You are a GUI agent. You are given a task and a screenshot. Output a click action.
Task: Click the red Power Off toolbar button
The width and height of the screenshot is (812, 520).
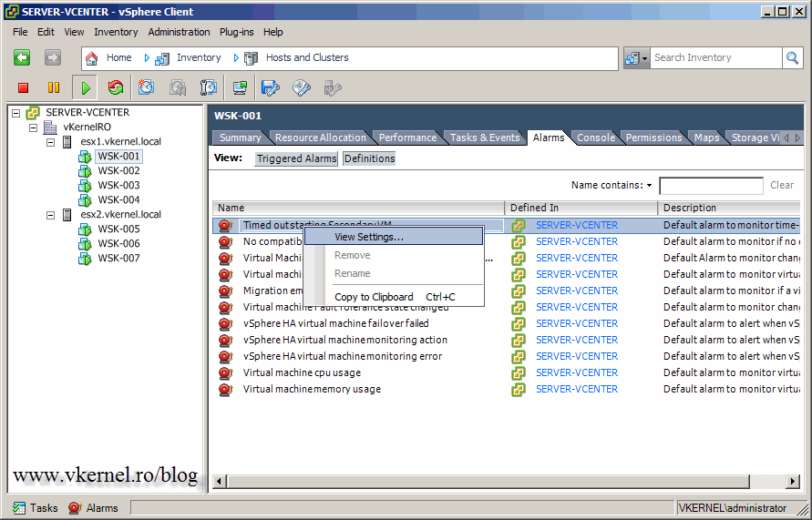pos(23,88)
